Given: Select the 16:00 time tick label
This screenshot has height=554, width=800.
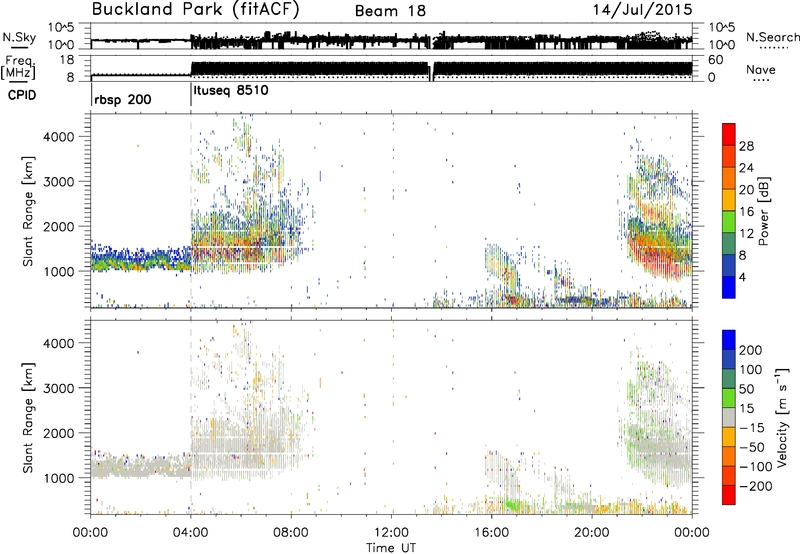Looking at the screenshot, I should [491, 533].
